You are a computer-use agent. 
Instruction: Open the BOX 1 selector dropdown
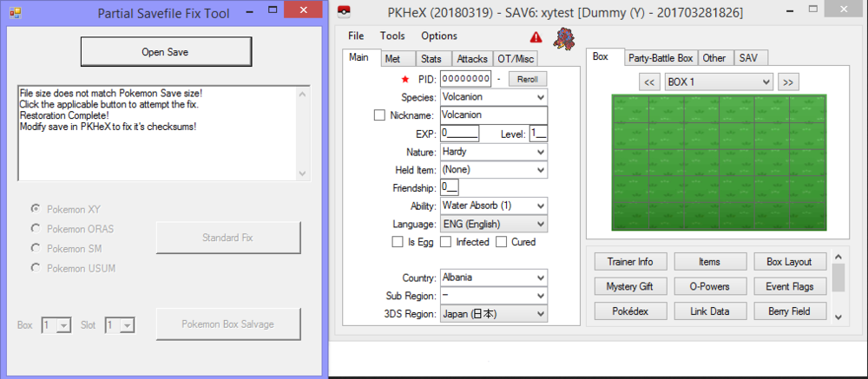point(765,82)
